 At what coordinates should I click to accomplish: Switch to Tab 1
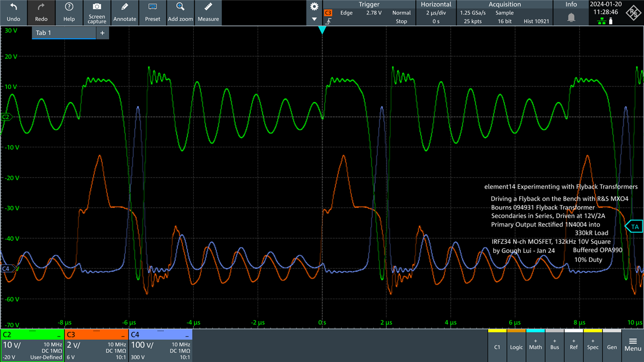pyautogui.click(x=64, y=33)
